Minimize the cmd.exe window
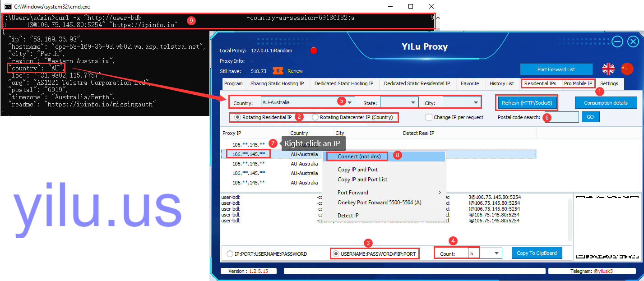This screenshot has width=644, height=281. click(389, 6)
